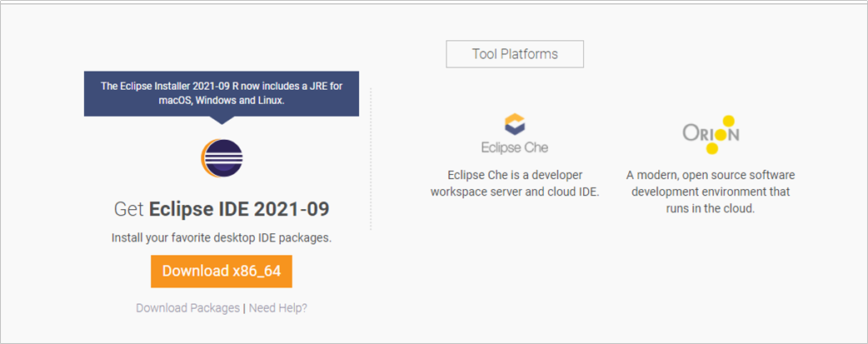
Task: Select the Tool Platforms button
Action: pos(515,54)
